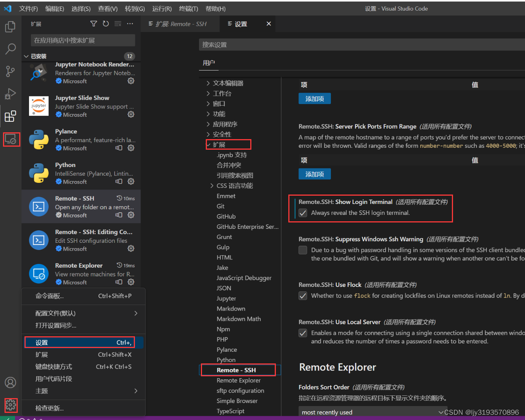Click the 搜索设置 search box
This screenshot has width=525, height=420.
[x=362, y=44]
